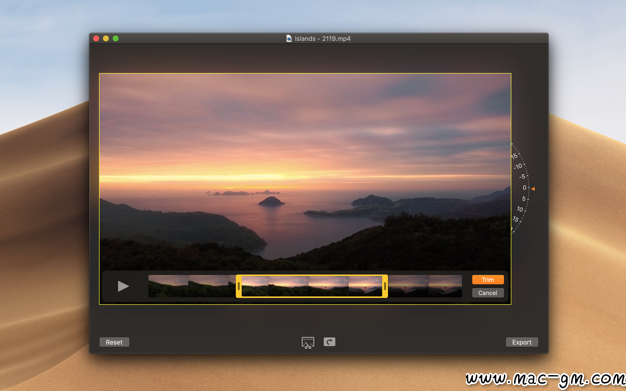Set rotation dial to -10 mark
The height and width of the screenshot is (391, 626).
[x=518, y=167]
